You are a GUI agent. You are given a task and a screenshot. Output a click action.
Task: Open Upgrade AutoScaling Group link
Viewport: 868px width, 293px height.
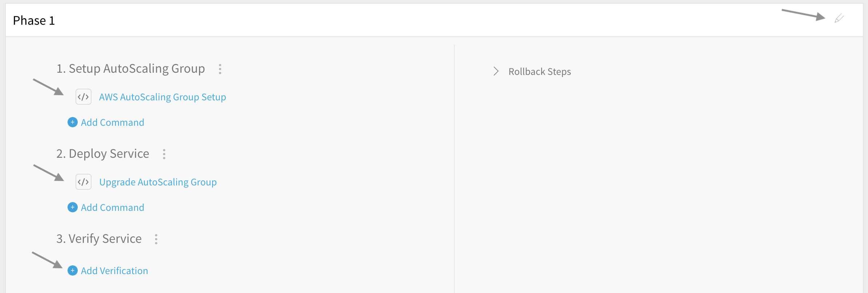tap(158, 182)
